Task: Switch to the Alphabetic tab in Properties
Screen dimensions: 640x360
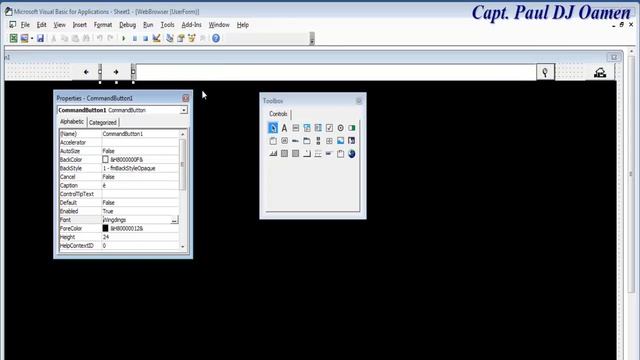Action: click(72, 122)
